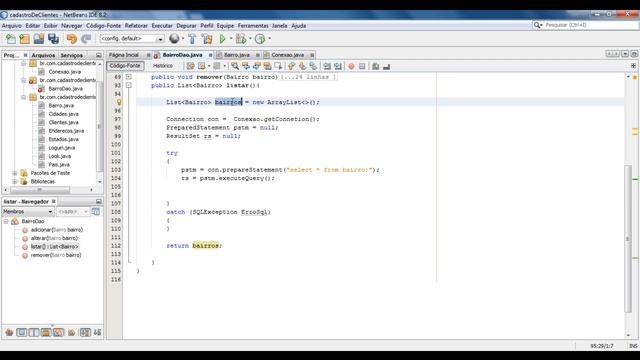Click the Open Project toolbar icon

tap(39, 39)
